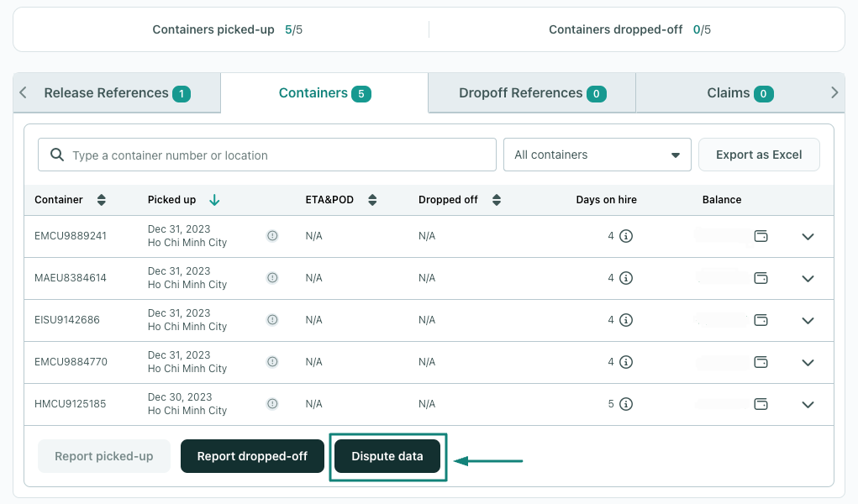Expand the EISU9142686 row details
The width and height of the screenshot is (858, 504).
point(808,320)
